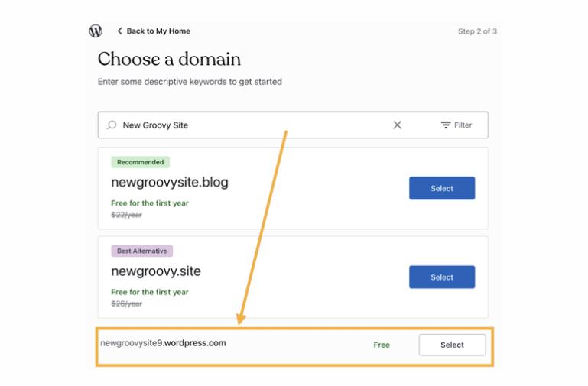Click the back chevron arrow

pyautogui.click(x=119, y=31)
